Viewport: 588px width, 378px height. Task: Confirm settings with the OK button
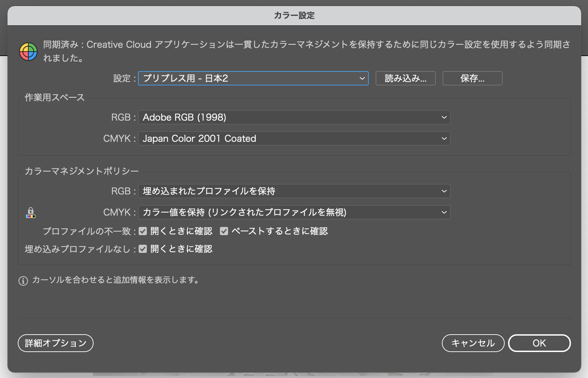click(x=540, y=343)
